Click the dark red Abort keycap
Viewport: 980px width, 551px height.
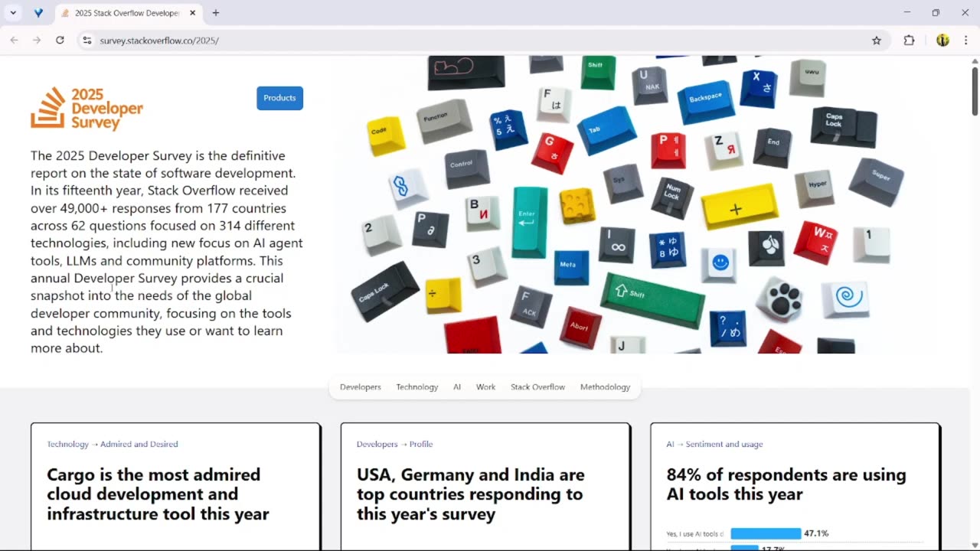pos(580,328)
